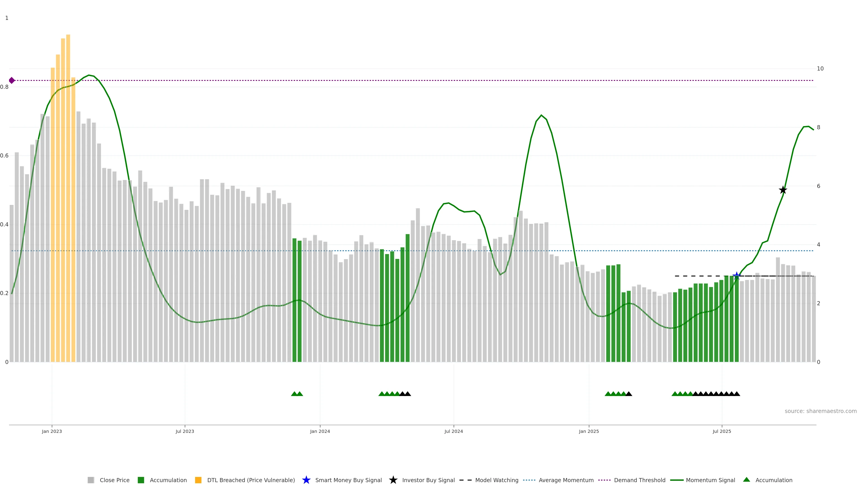The width and height of the screenshot is (868, 488).
Task: Click the blue Smart Money Buy star on chart
Action: point(737,276)
